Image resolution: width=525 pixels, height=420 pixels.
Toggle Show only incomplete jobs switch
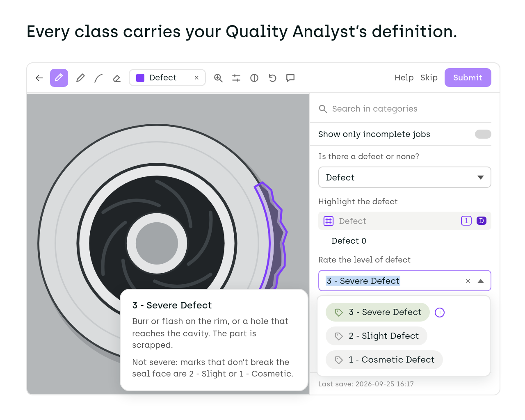(483, 134)
